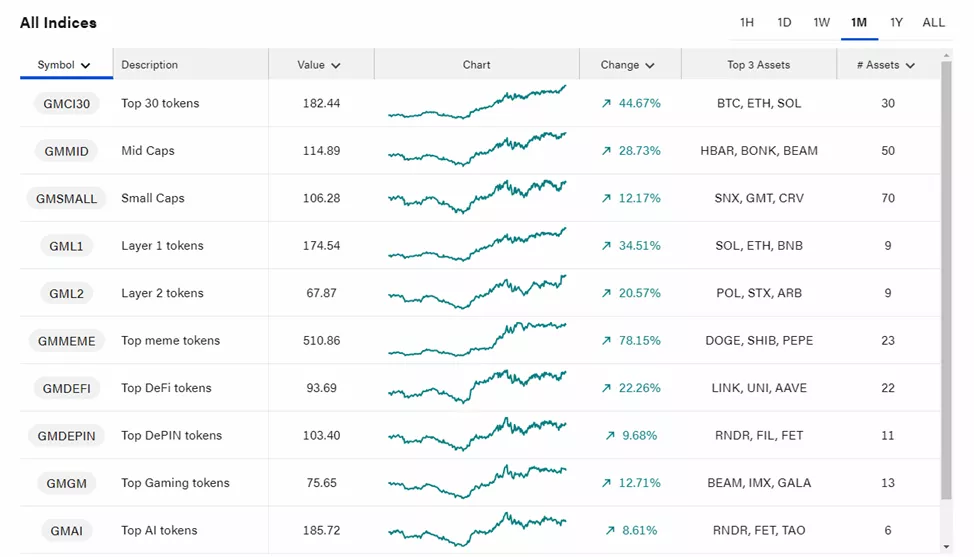Click the arrow icon next to 20.57%
The width and height of the screenshot is (974, 557).
click(x=606, y=294)
